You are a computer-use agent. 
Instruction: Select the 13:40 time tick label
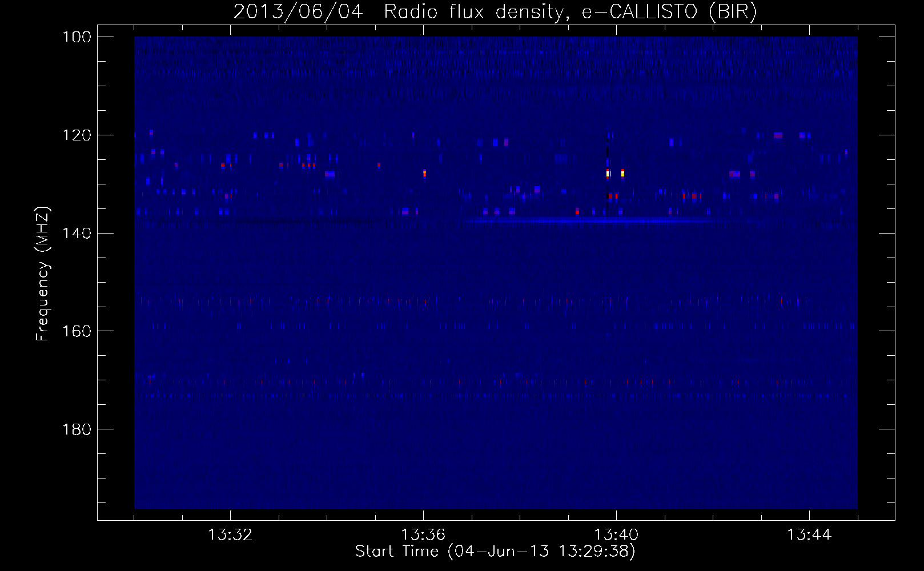coord(616,535)
